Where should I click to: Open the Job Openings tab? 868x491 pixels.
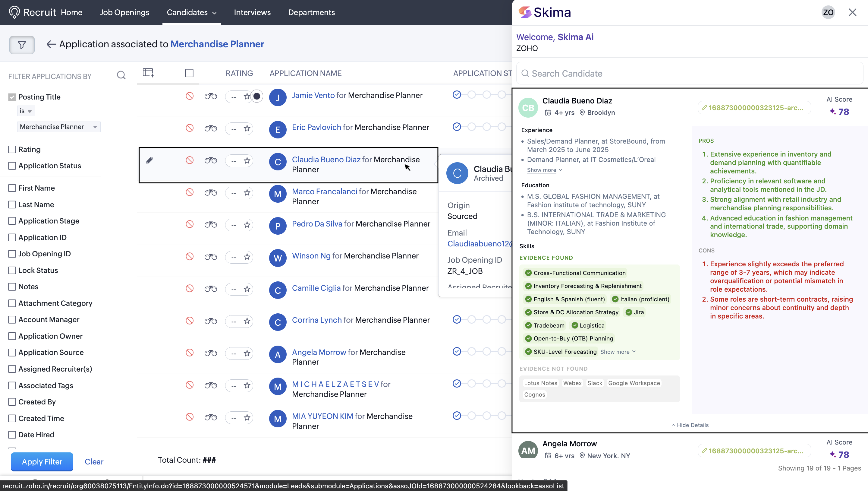tap(124, 12)
